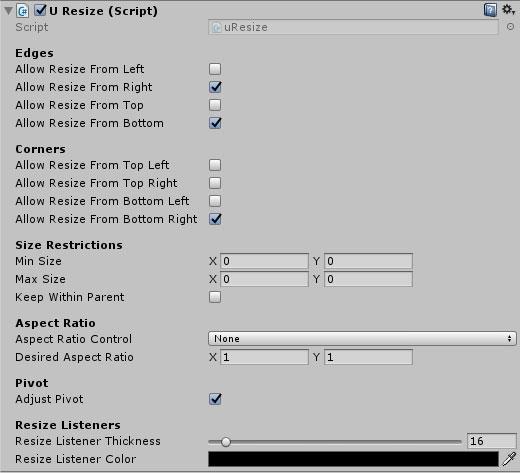Screen dimensions: 520x473
Task: Enable Allow Resize From Top Left
Action: click(x=215, y=165)
